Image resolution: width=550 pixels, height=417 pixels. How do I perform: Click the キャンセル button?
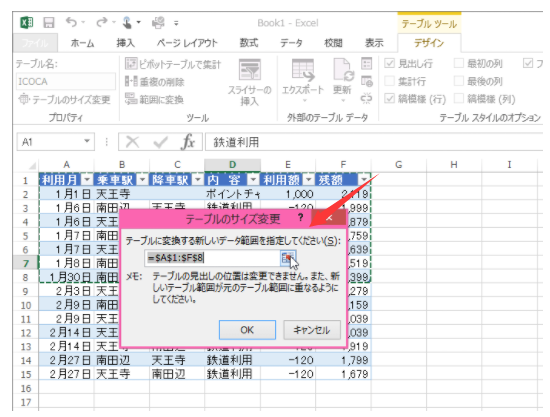pos(312,330)
